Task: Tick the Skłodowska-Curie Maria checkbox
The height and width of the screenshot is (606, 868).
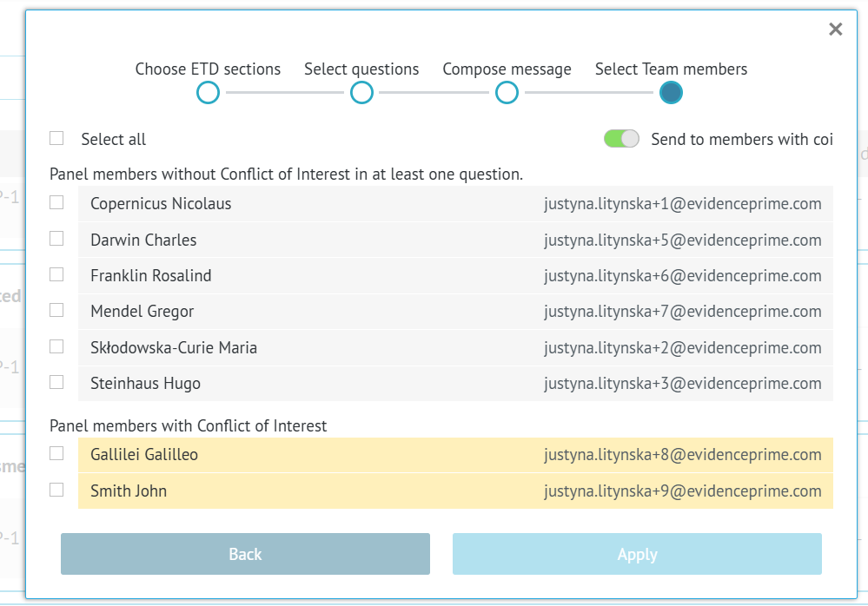Action: coord(57,346)
